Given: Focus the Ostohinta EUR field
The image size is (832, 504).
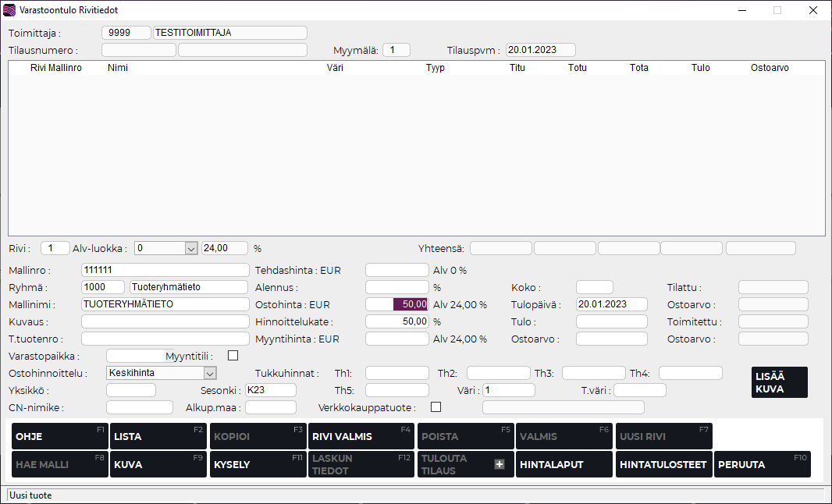Looking at the screenshot, I should (396, 304).
